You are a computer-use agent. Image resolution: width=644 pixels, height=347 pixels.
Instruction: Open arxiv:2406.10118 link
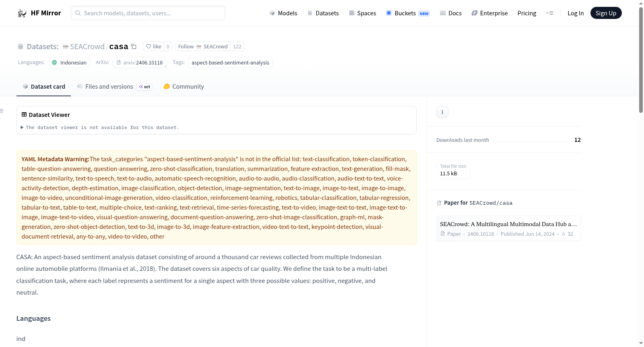click(x=140, y=62)
